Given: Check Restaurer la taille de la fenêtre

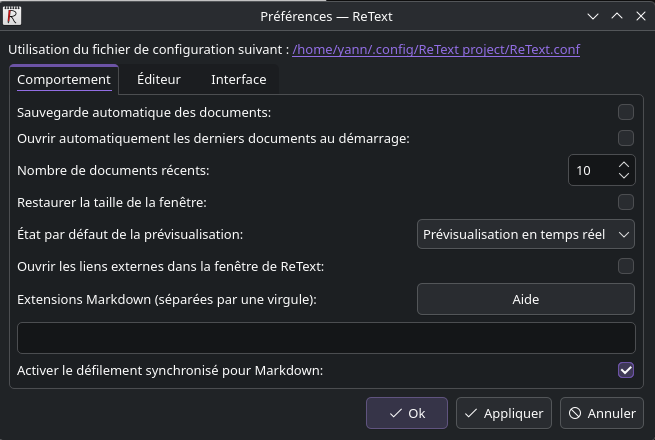Looking at the screenshot, I should click(x=625, y=202).
